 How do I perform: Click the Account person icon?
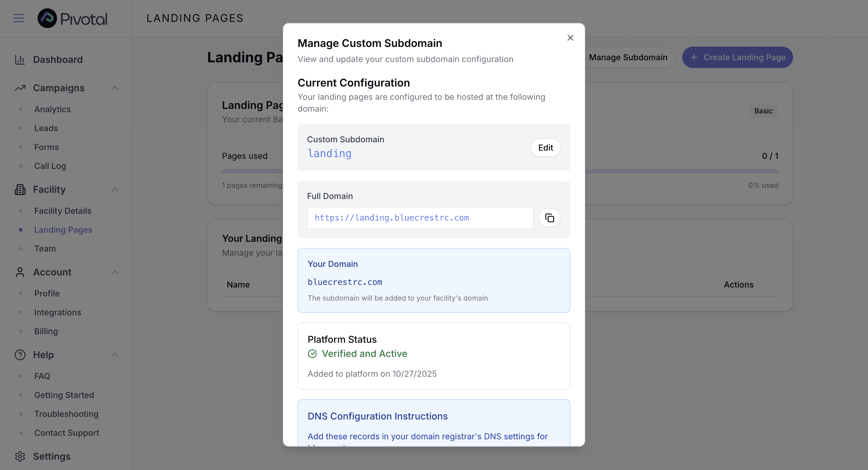pos(20,272)
